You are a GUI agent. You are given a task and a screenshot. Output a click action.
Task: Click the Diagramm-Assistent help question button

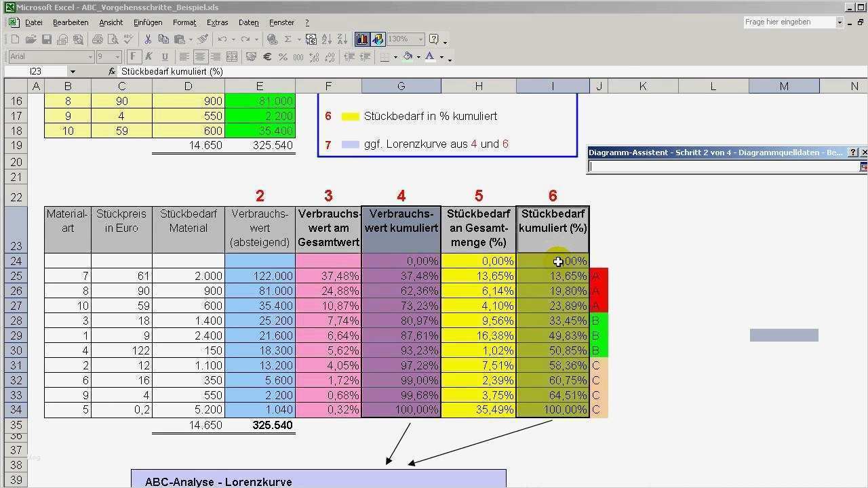pos(854,152)
